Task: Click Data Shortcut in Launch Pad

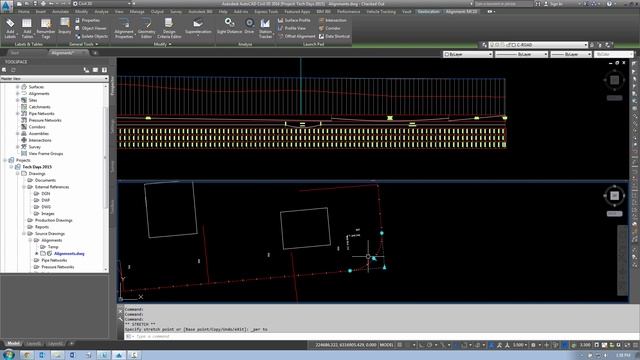Action: tap(334, 36)
